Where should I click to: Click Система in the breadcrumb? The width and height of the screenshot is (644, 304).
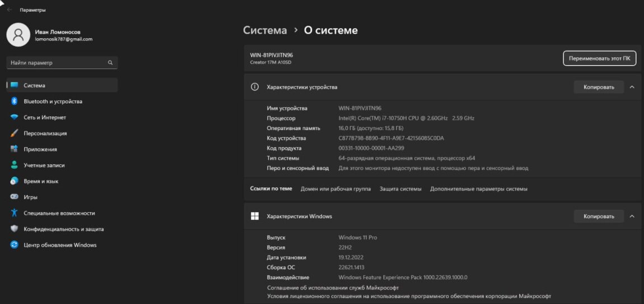pos(265,30)
